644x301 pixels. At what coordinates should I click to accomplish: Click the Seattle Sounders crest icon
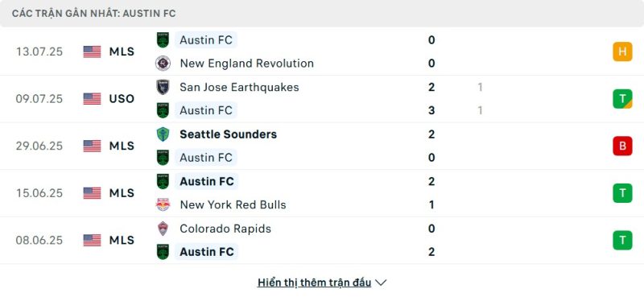pyautogui.click(x=163, y=134)
